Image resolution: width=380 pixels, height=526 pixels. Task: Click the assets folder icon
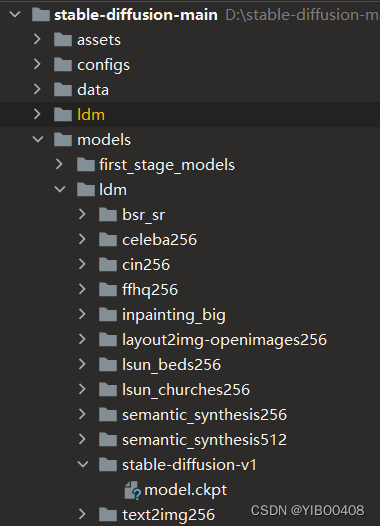(63, 40)
